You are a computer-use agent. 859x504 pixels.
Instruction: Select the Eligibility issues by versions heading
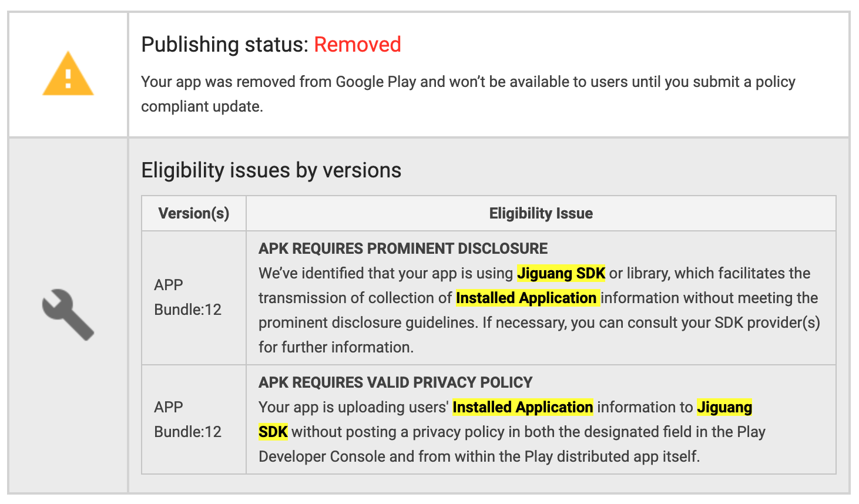(270, 170)
